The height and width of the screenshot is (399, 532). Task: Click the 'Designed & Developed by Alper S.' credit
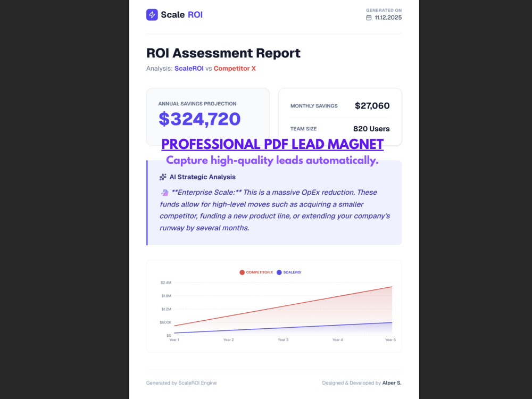coord(362,383)
